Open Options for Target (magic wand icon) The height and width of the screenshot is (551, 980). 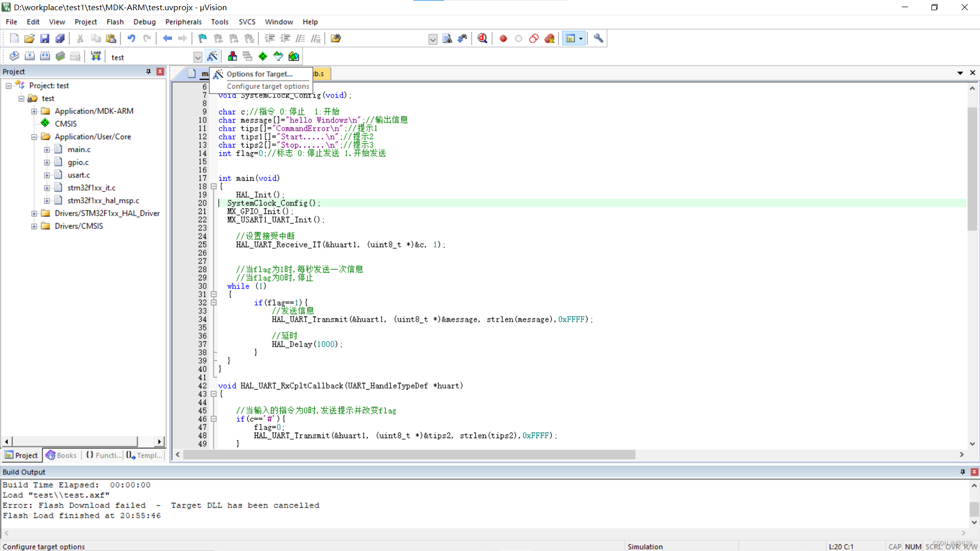point(212,56)
